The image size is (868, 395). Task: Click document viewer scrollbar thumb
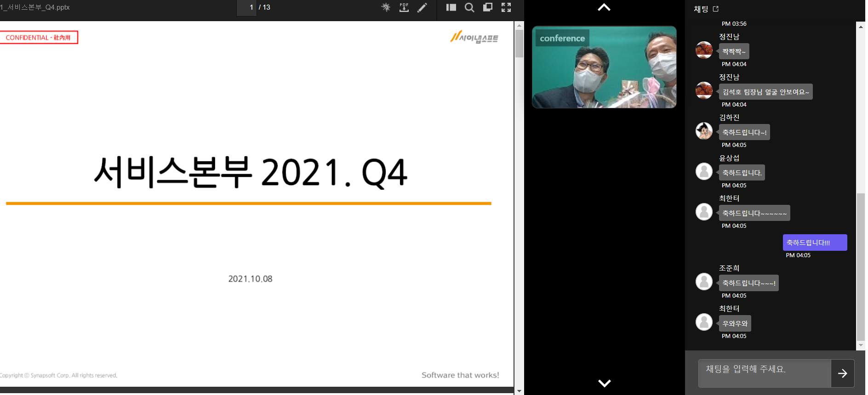[519, 44]
